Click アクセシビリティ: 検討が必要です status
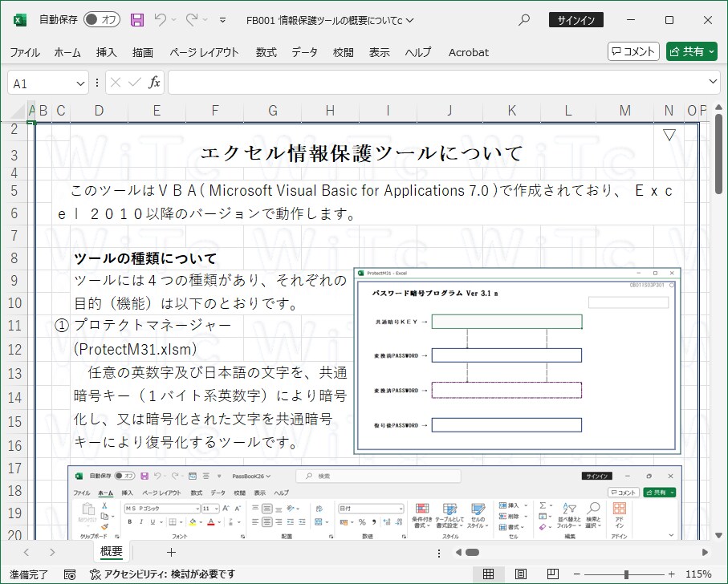Viewport: 728px width, 584px height. [x=162, y=574]
